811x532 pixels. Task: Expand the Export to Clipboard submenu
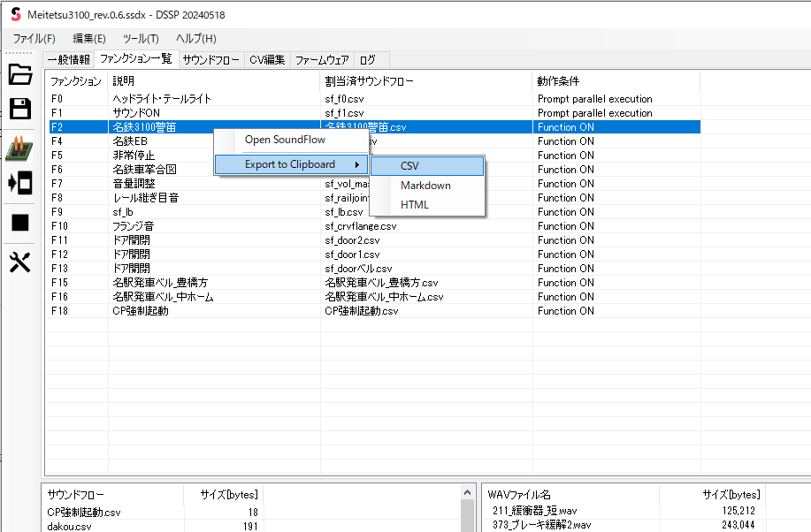290,164
